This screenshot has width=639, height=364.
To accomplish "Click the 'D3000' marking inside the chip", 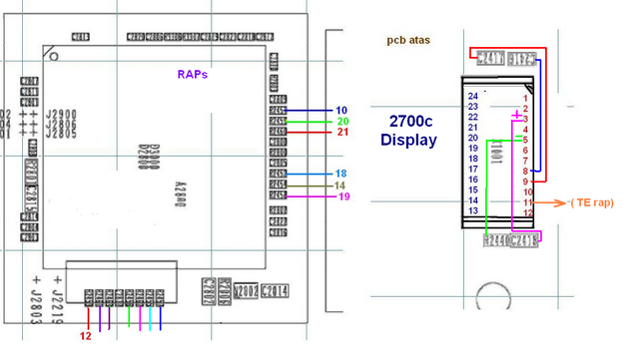I will [155, 157].
